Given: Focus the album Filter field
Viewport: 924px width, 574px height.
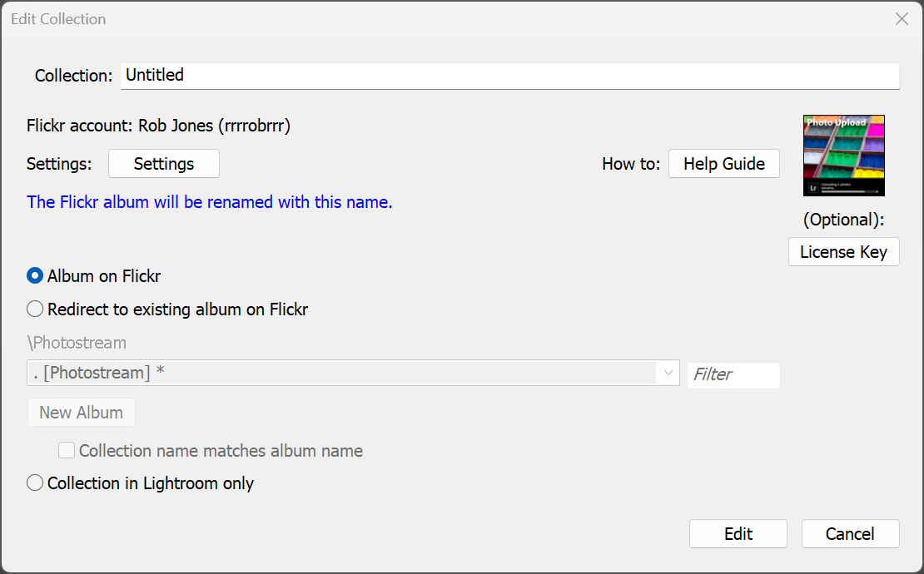Looking at the screenshot, I should click(x=733, y=374).
